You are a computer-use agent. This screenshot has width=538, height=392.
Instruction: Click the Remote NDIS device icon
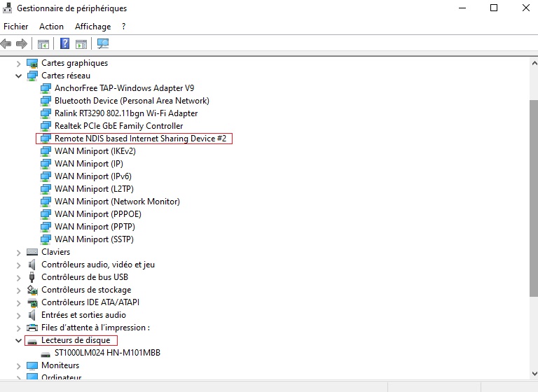point(46,139)
